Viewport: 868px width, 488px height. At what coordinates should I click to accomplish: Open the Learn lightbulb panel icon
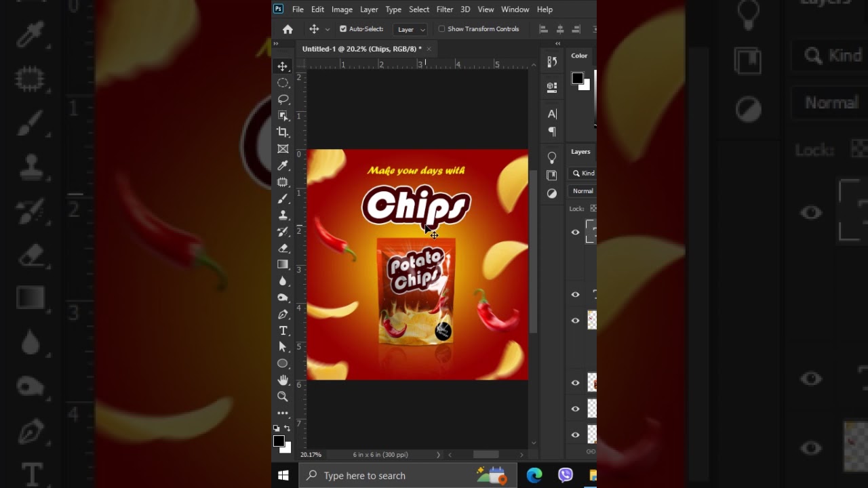tap(552, 157)
